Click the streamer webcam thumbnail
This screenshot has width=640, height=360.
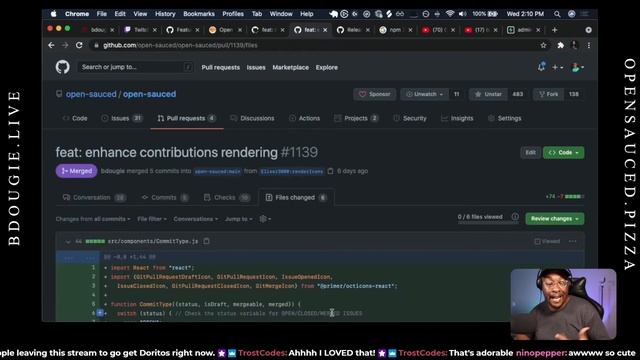pos(563,304)
